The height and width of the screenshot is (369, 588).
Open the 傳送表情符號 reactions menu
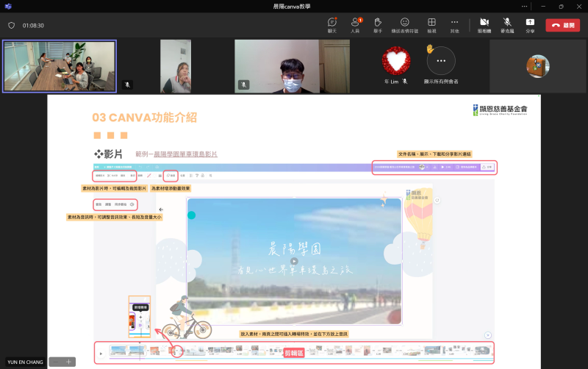pos(405,25)
